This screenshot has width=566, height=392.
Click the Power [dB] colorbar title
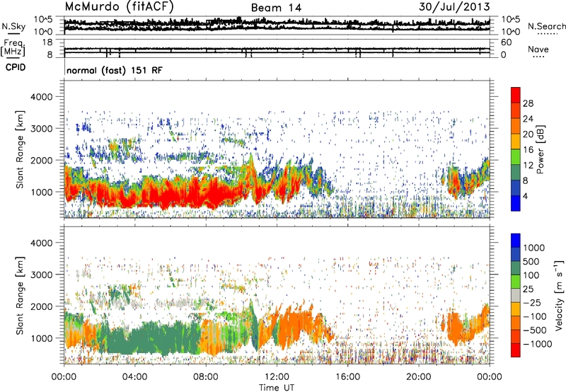pos(541,149)
